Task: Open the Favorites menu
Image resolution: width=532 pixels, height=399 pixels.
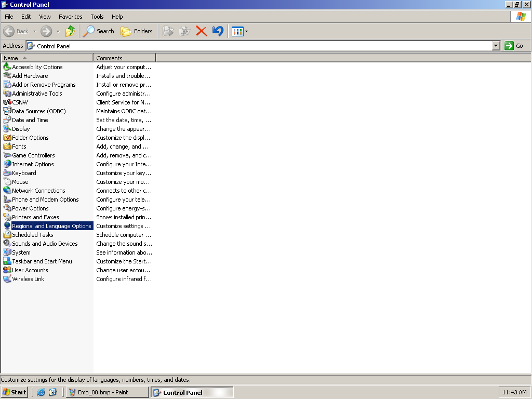Action: (x=70, y=17)
